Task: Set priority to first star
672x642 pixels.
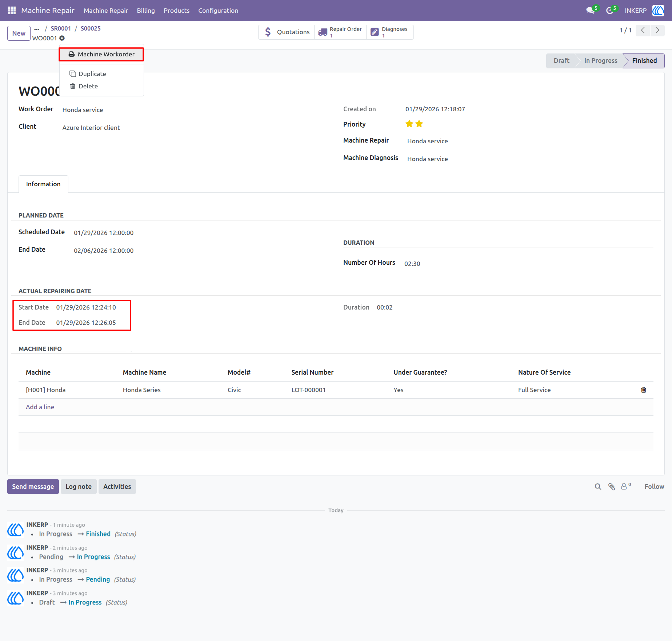Action: pyautogui.click(x=409, y=124)
